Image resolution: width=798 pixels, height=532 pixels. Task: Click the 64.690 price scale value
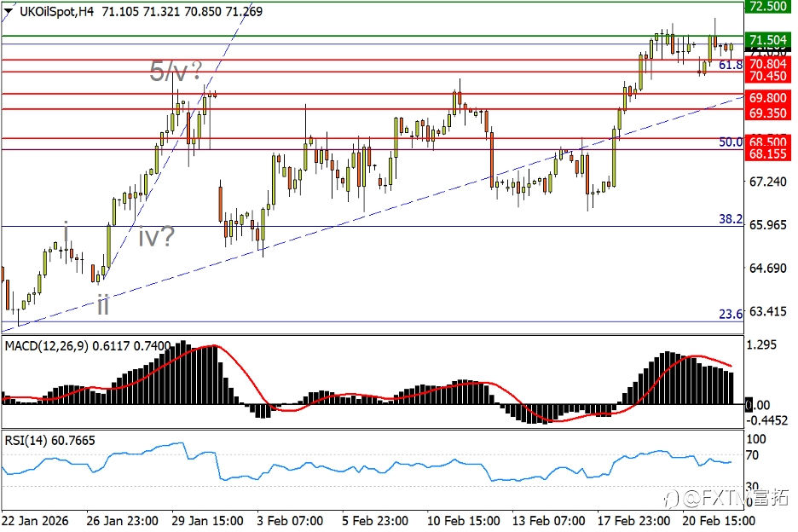point(767,269)
